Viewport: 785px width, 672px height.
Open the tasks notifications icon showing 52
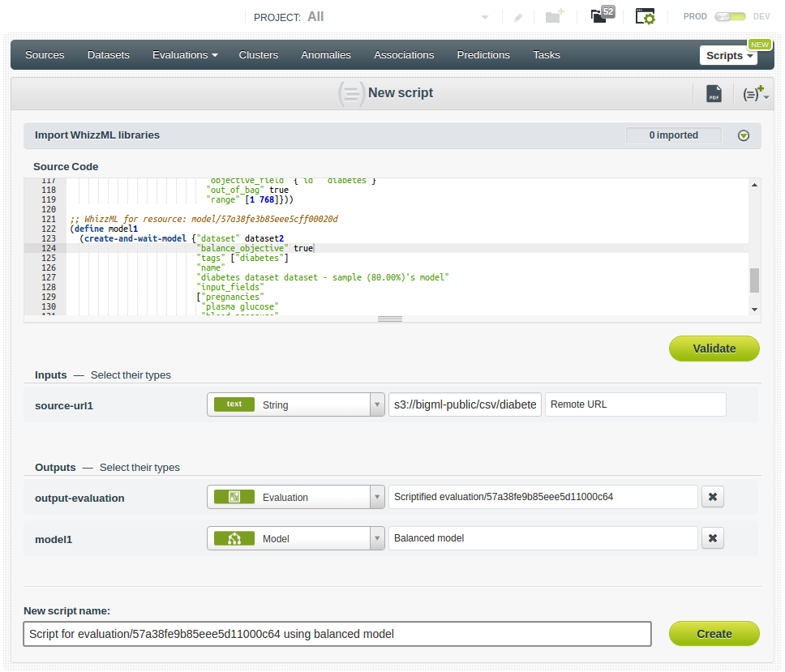point(600,16)
